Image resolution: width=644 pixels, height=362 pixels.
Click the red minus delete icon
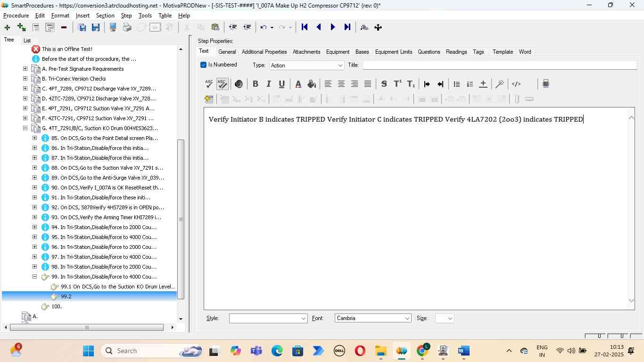coord(64,27)
